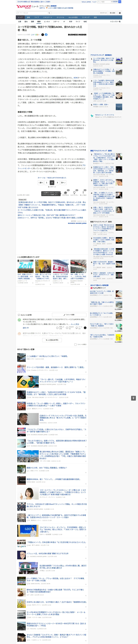Click the keyword search magnifier icon
This screenshot has width=138, height=644.
pos(49,13)
